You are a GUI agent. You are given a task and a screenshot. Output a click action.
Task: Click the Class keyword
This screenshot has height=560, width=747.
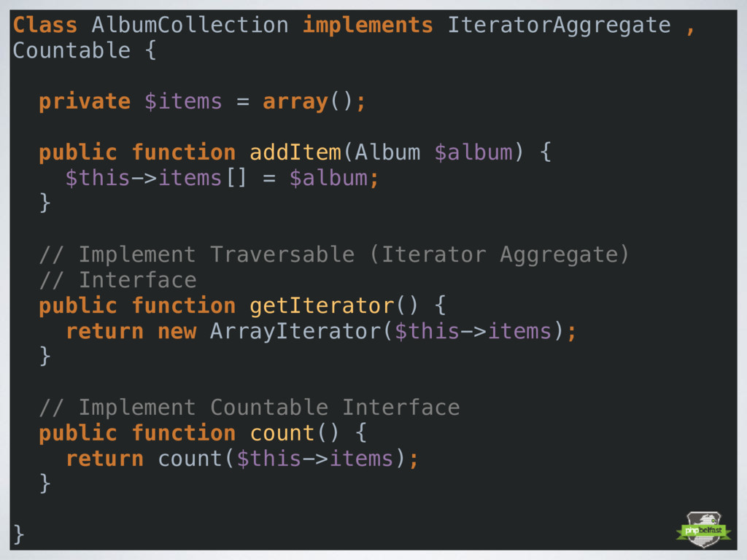[44, 25]
